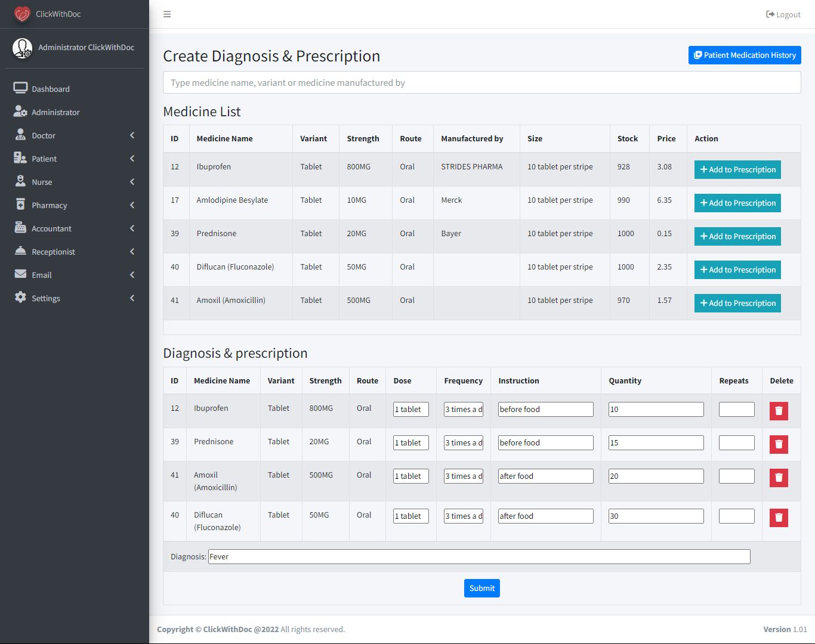
Task: Delete Diflucan prescription entry
Action: coord(779,518)
